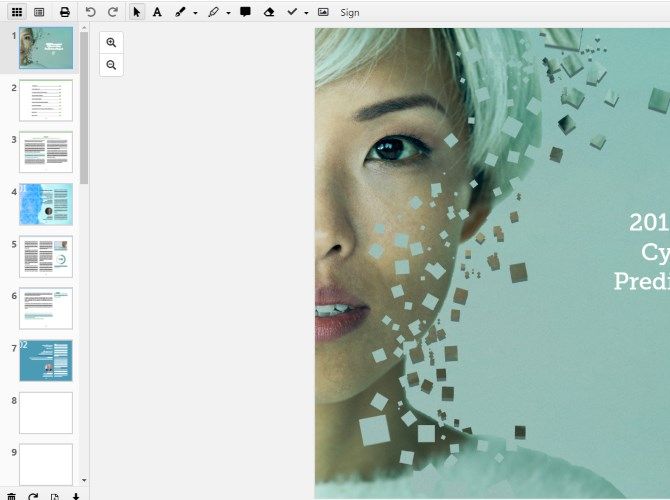This screenshot has height=500, width=670.
Task: Rotate the selected page clockwise
Action: (33, 495)
